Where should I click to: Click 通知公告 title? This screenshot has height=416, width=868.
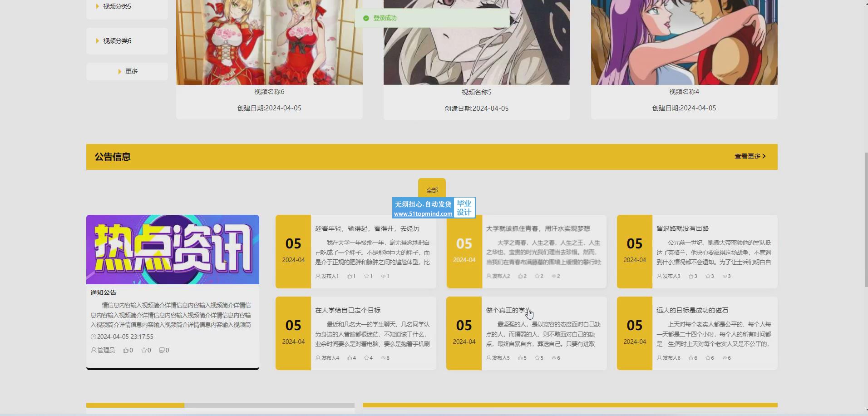tap(104, 292)
